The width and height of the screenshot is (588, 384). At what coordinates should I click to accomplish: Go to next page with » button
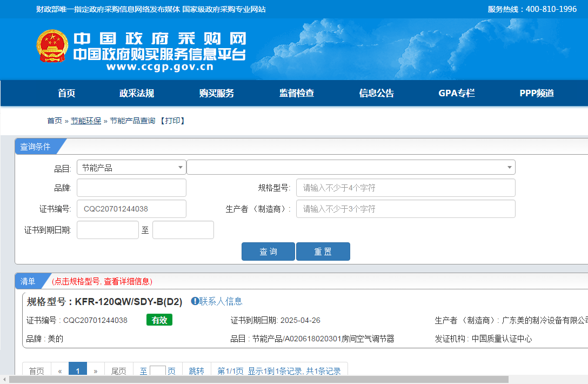pyautogui.click(x=96, y=369)
